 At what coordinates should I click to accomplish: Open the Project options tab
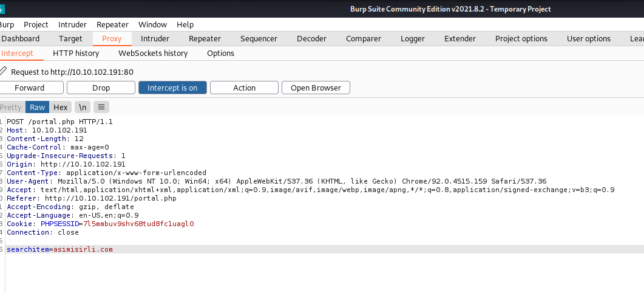click(521, 39)
